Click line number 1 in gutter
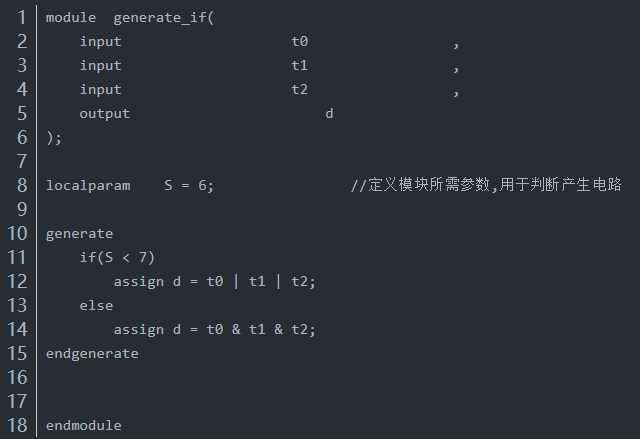Screen dimensions: 640x439 [x=21, y=18]
